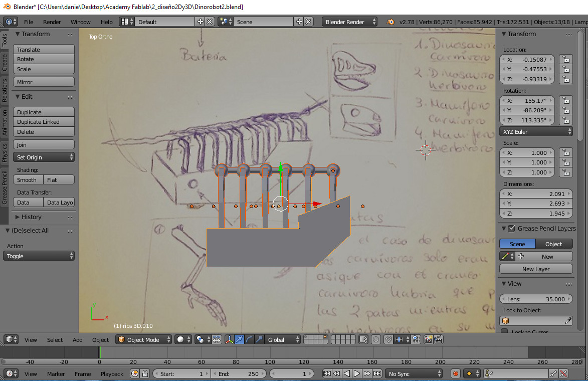Click the New Layer button
This screenshot has width=588, height=381.
point(536,269)
